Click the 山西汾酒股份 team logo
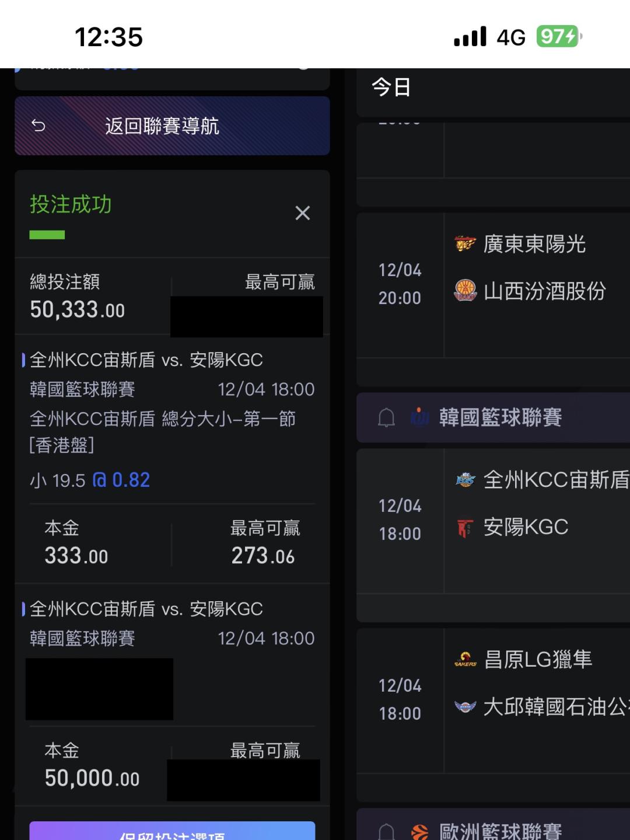 click(465, 290)
